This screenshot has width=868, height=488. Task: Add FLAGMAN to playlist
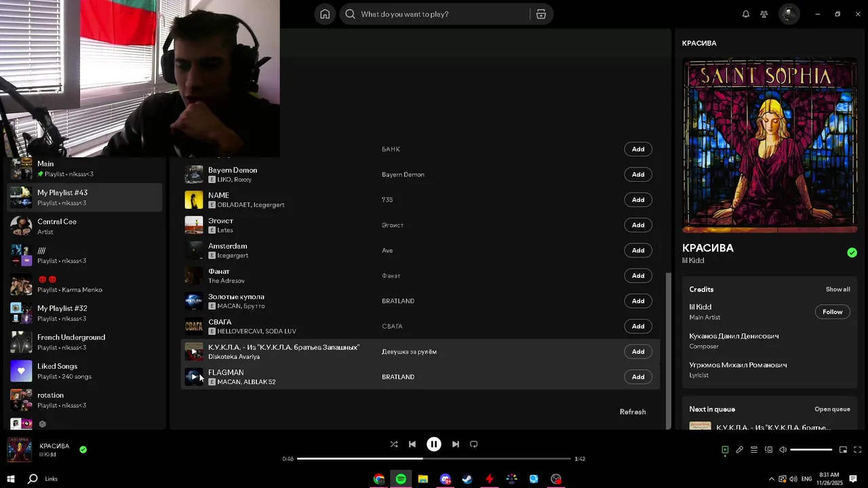(638, 377)
